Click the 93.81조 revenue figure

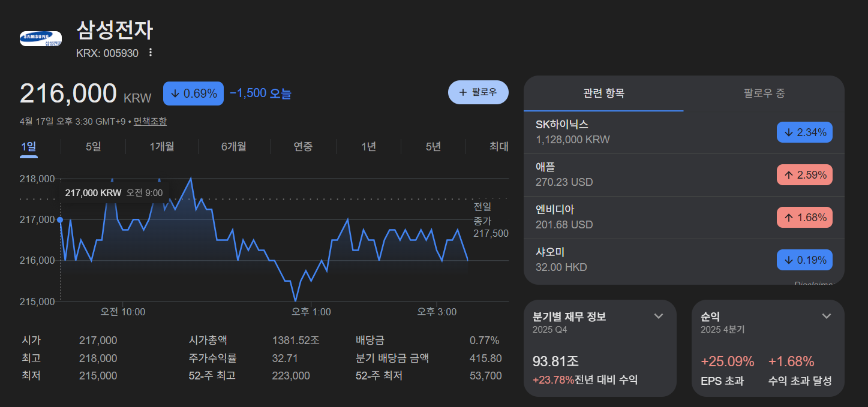click(x=555, y=361)
